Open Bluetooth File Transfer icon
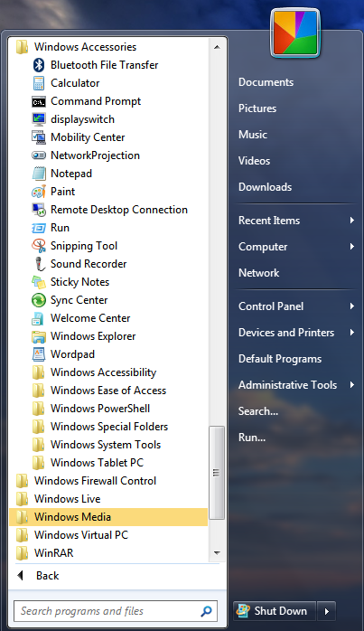The image size is (364, 631). (x=39, y=65)
